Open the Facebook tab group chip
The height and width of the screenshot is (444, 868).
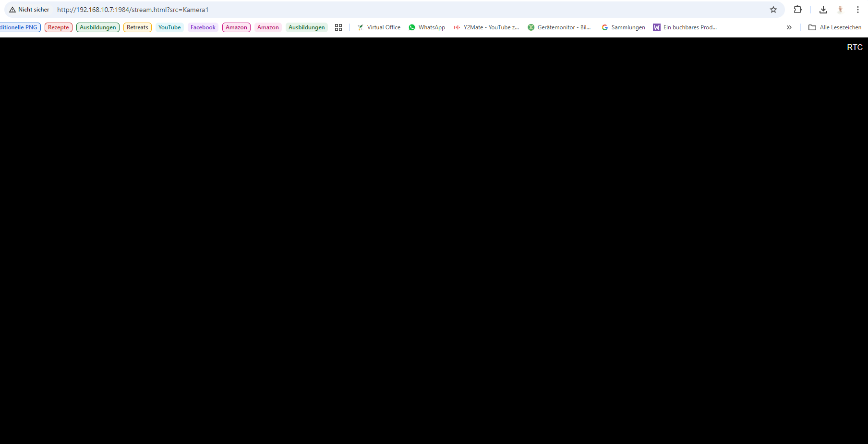203,27
